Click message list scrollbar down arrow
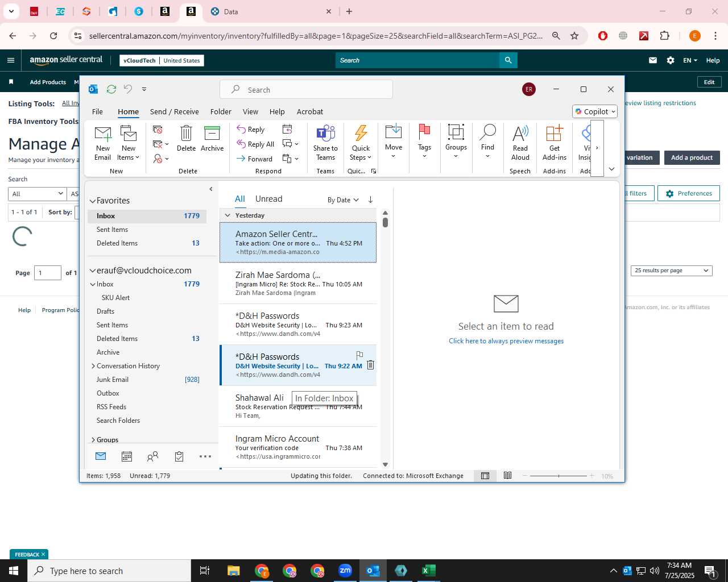 click(385, 465)
